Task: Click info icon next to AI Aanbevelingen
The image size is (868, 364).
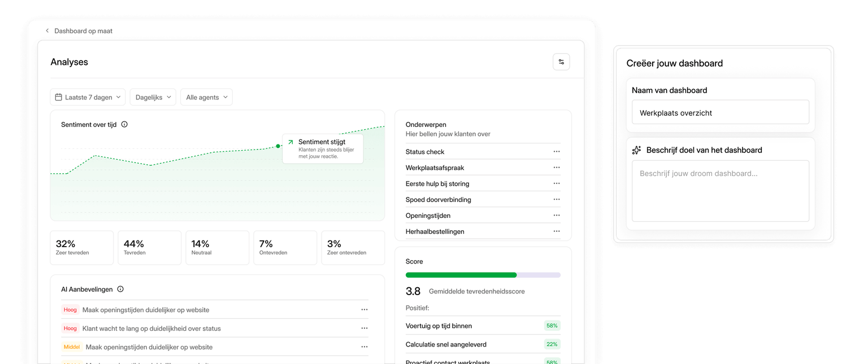Action: (120, 289)
